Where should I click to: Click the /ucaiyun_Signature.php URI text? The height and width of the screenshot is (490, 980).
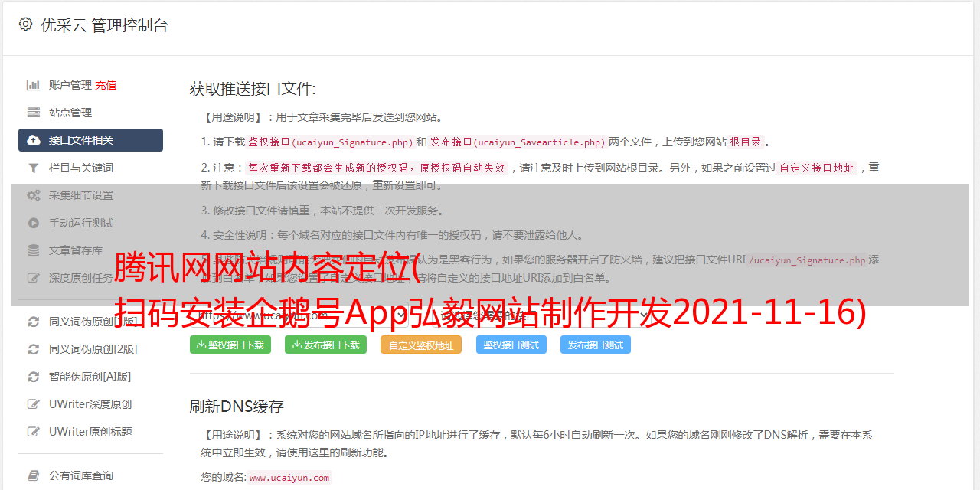(x=807, y=260)
